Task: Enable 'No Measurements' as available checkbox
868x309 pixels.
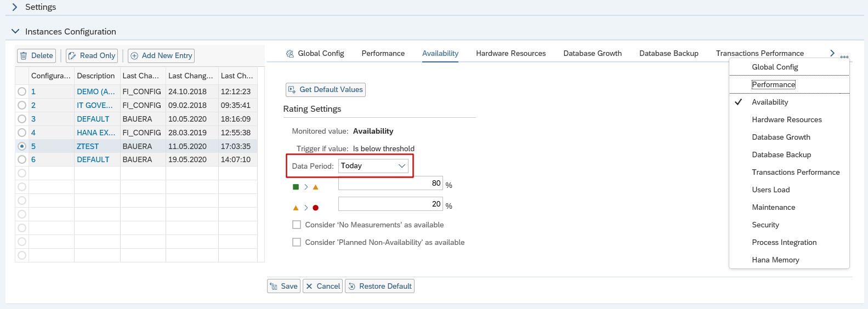Action: 297,225
